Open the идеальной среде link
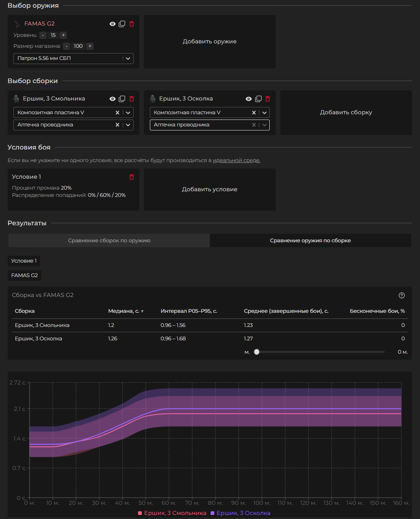Viewport: 420px width, 519px height. 237,160
